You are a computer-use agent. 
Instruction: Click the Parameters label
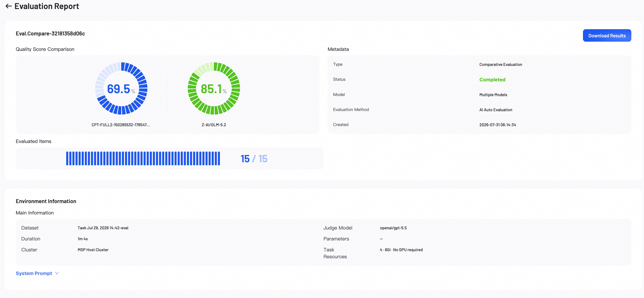click(x=336, y=239)
